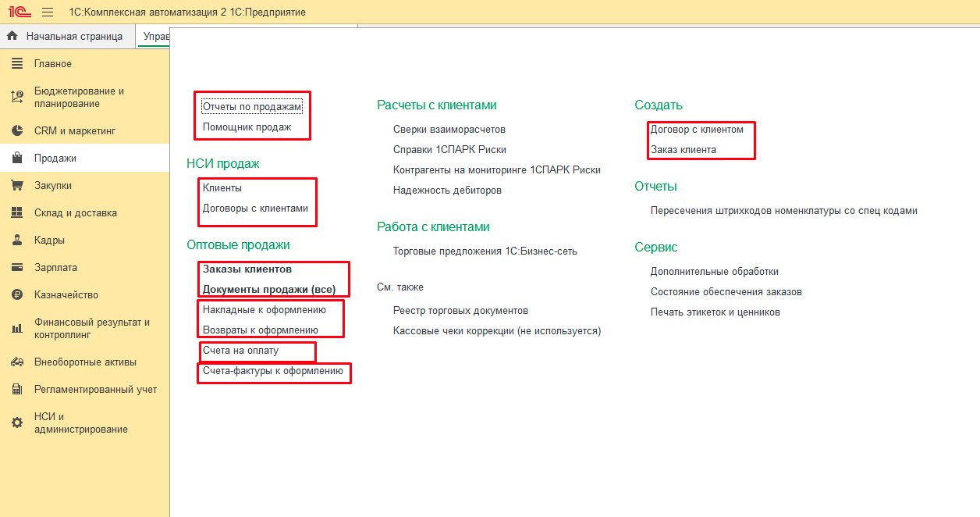
Task: Open the Казначейство ruble coin icon
Action: (x=17, y=295)
